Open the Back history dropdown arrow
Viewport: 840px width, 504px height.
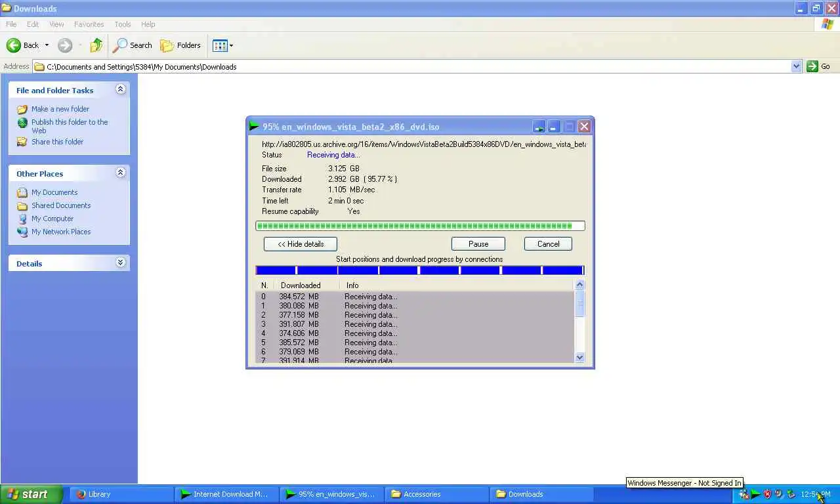click(x=47, y=45)
